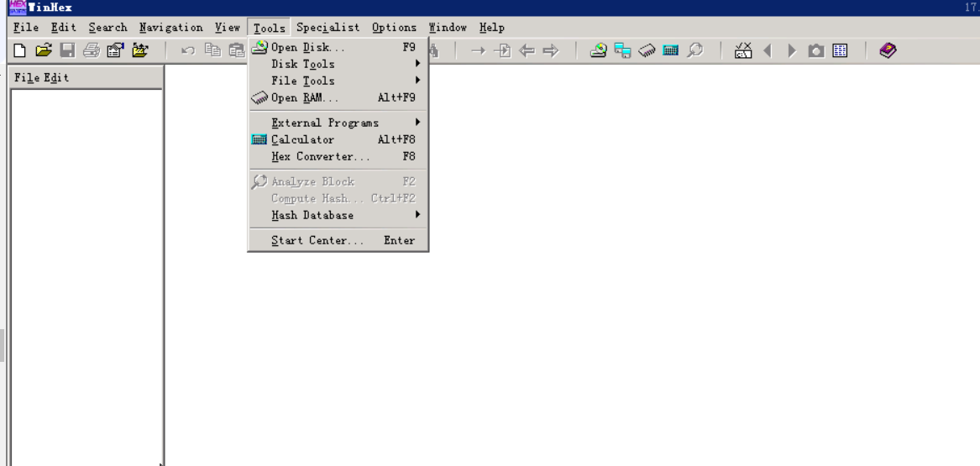980x466 pixels.
Task: Open Edit in the side panel header
Action: [x=56, y=77]
